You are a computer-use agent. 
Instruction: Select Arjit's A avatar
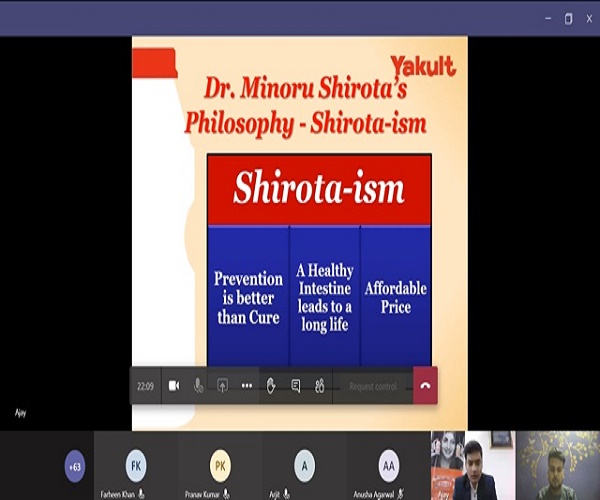coord(305,466)
